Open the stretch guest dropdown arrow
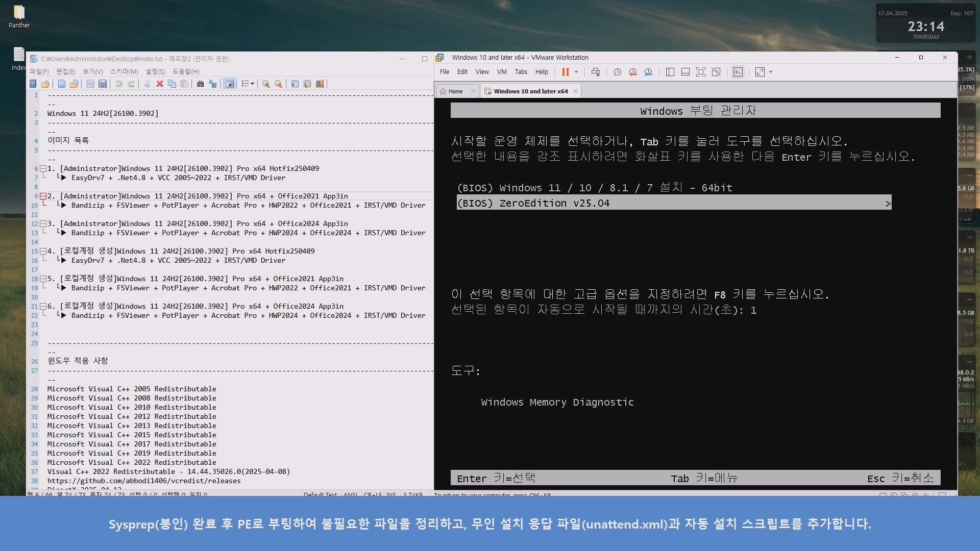980x551 pixels. click(771, 72)
